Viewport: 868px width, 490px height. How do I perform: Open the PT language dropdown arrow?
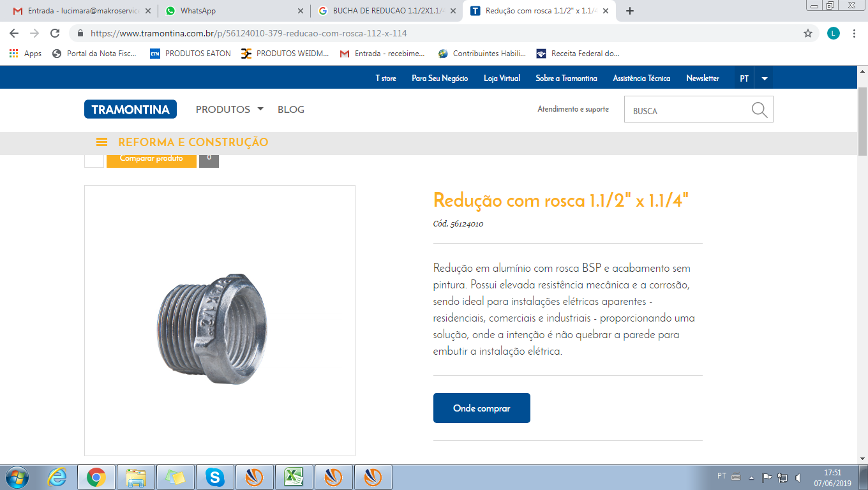coord(765,78)
